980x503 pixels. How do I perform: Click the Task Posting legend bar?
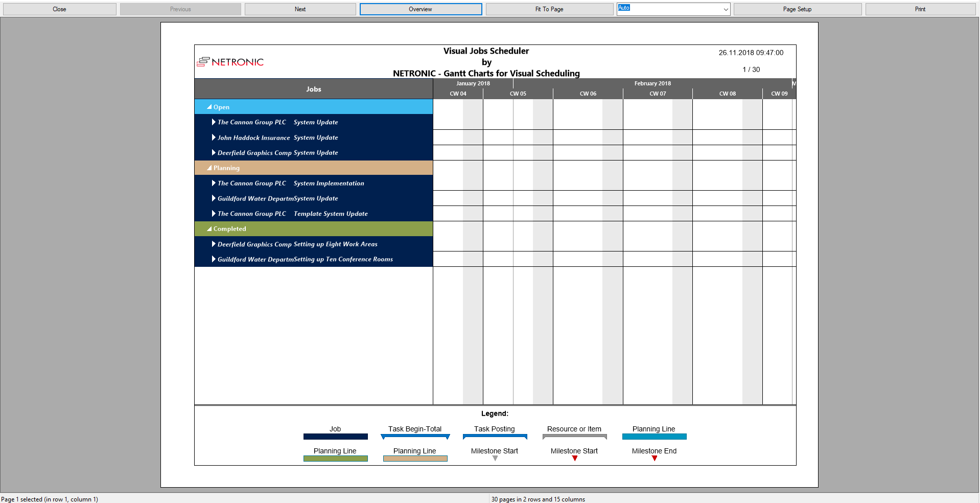click(x=495, y=437)
